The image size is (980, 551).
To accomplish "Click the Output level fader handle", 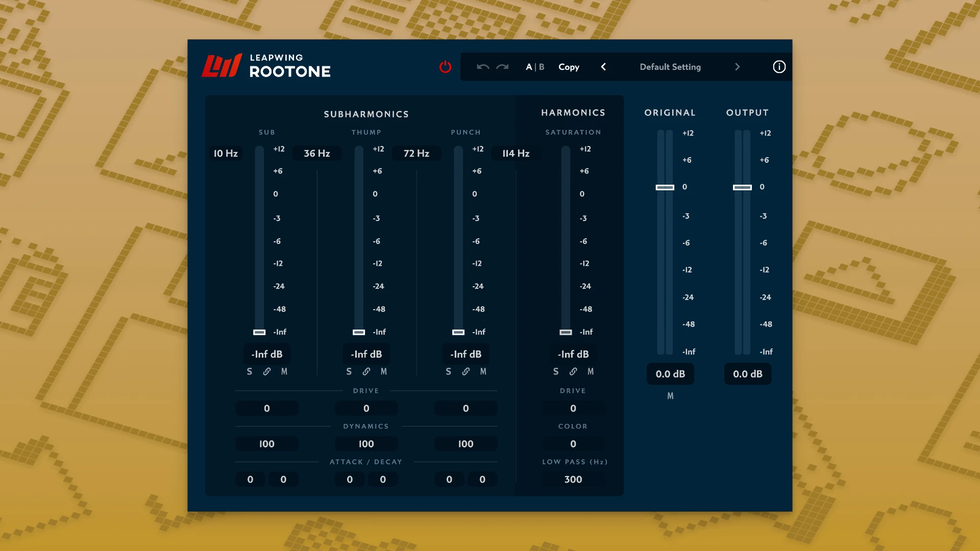I will coord(742,187).
